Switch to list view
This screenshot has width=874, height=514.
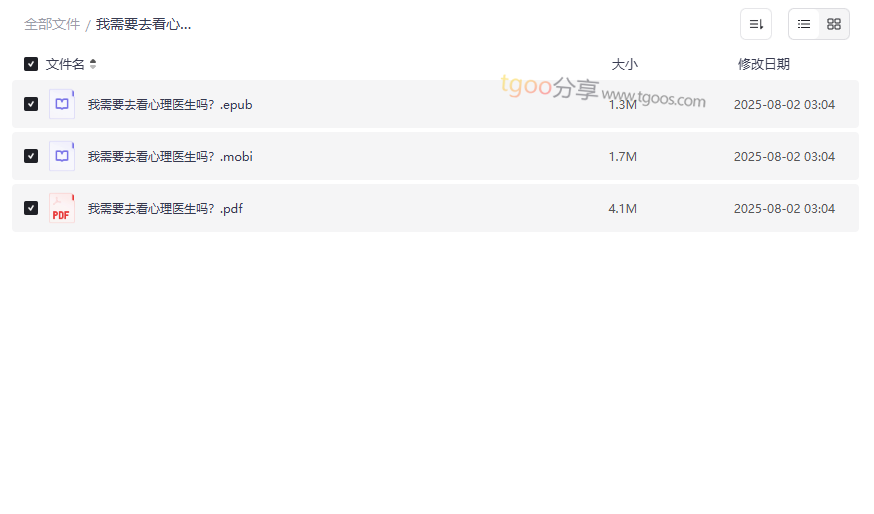tap(804, 24)
